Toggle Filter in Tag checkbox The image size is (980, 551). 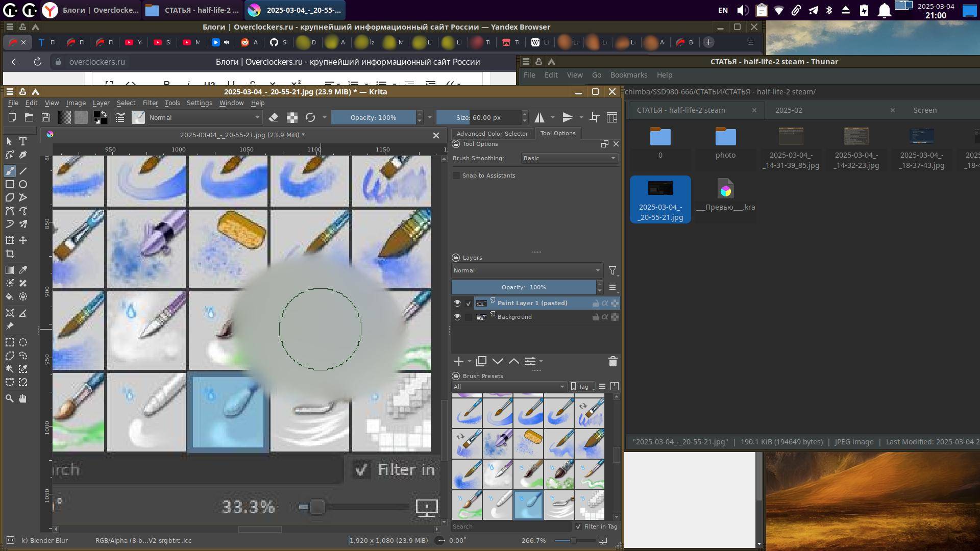578,527
